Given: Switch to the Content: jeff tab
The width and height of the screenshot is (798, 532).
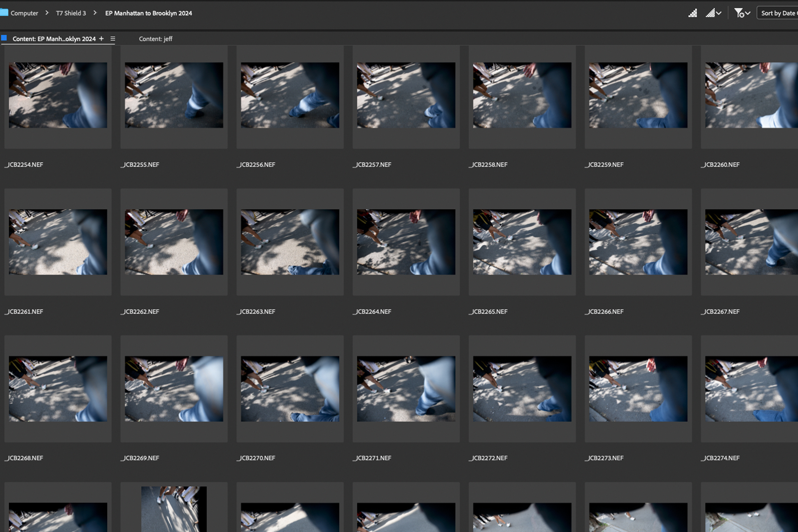Looking at the screenshot, I should [155, 39].
